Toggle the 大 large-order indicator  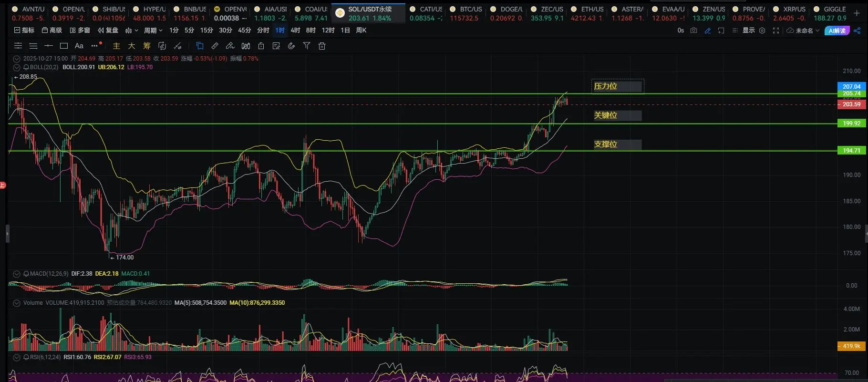132,46
